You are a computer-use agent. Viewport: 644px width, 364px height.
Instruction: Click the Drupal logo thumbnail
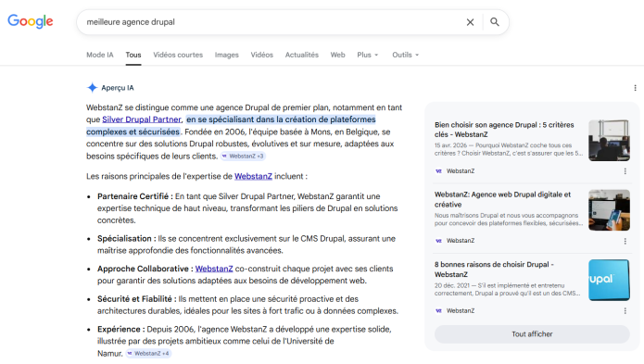609,280
